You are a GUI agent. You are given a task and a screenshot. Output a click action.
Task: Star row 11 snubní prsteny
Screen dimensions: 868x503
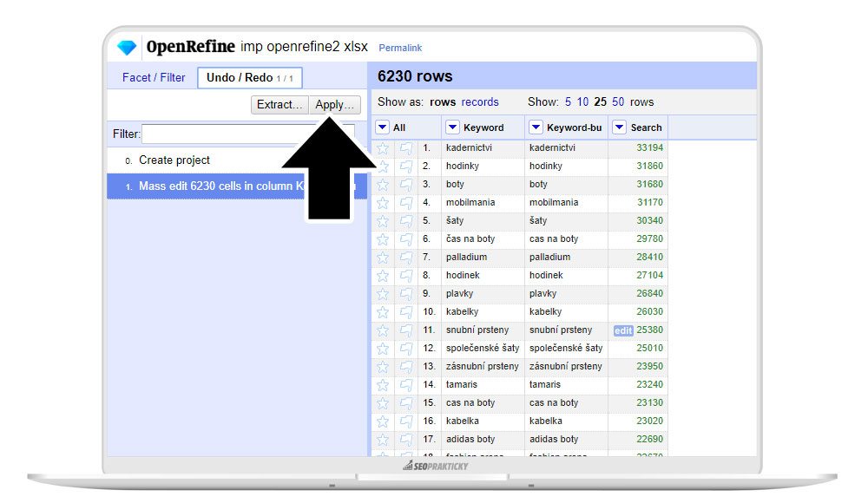(x=383, y=331)
